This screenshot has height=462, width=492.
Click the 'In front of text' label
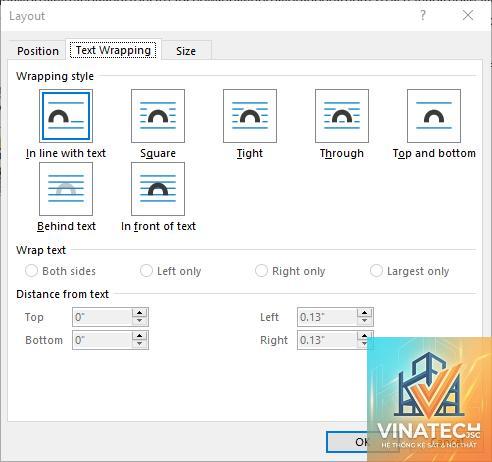point(158,226)
